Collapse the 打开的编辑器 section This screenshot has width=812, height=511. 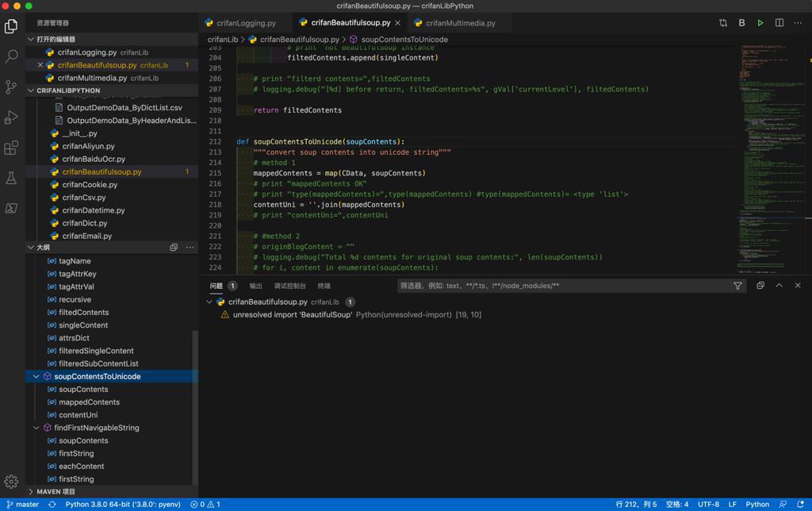click(32, 39)
